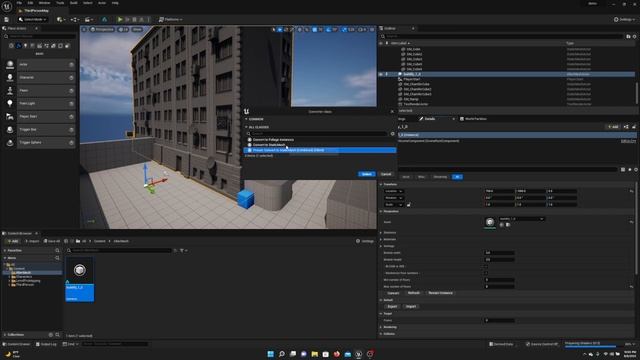Choose Convert to StaticMesh in class list
Viewport: 640px width, 360px height.
[269, 145]
